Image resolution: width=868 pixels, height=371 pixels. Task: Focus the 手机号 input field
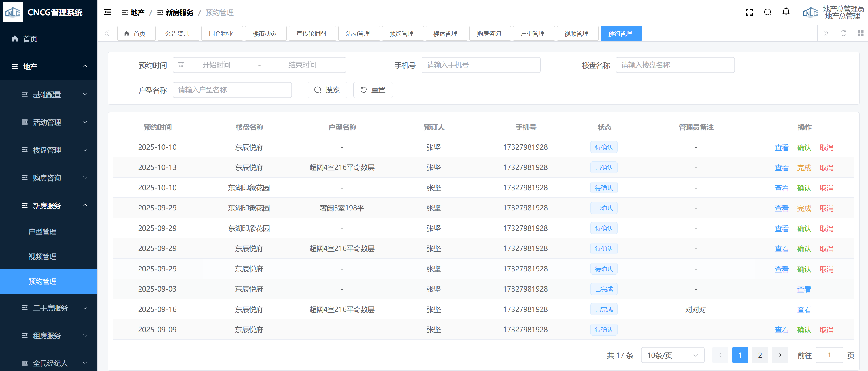[x=480, y=65]
